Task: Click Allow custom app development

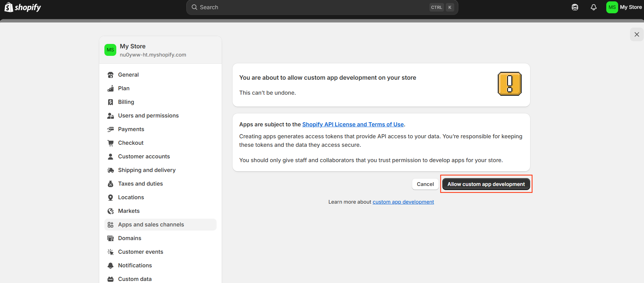Action: pos(486,184)
